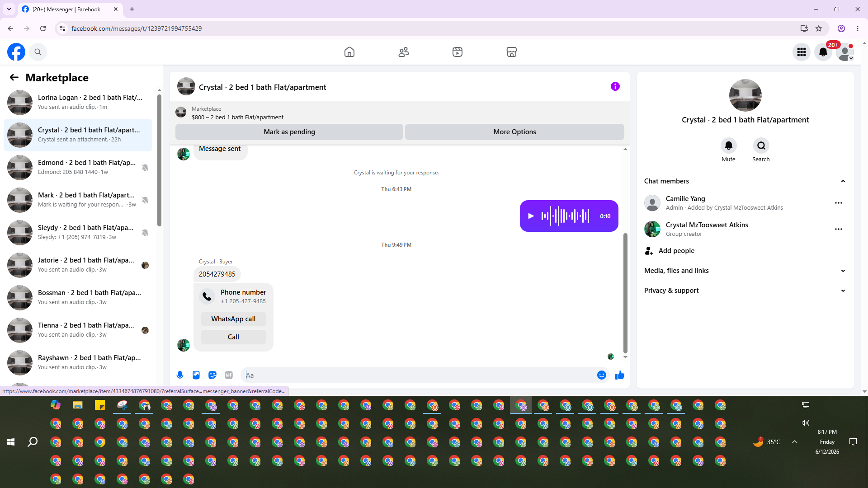The image size is (868, 488).
Task: Click the phone number message 2054279485
Action: [x=217, y=274]
